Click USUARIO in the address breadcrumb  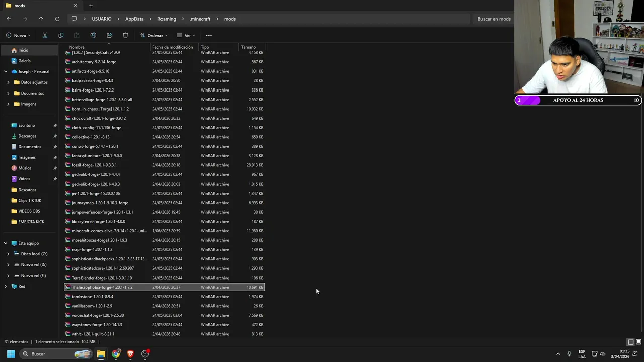point(102,19)
